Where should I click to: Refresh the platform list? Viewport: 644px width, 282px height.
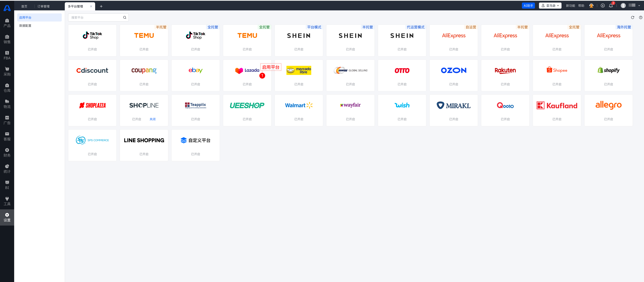tap(632, 17)
